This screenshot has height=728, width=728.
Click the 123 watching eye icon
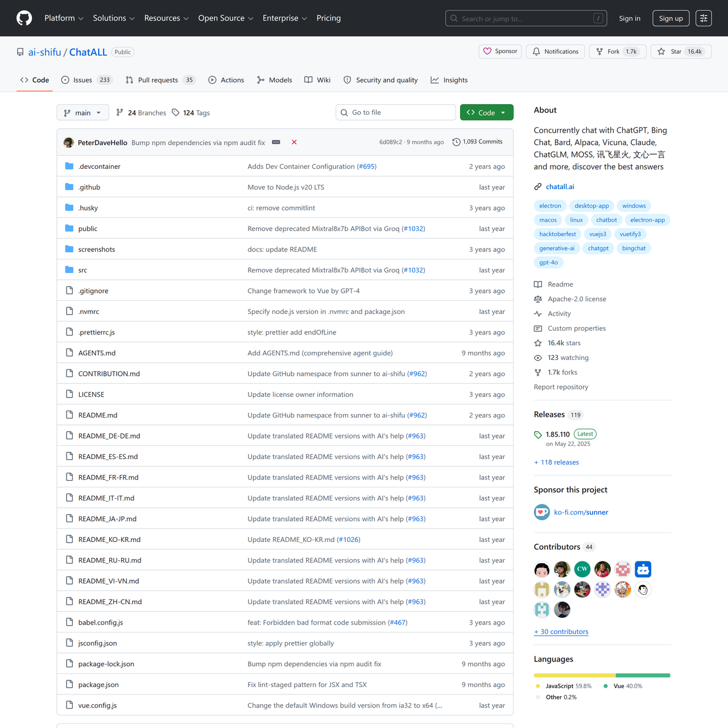538,358
